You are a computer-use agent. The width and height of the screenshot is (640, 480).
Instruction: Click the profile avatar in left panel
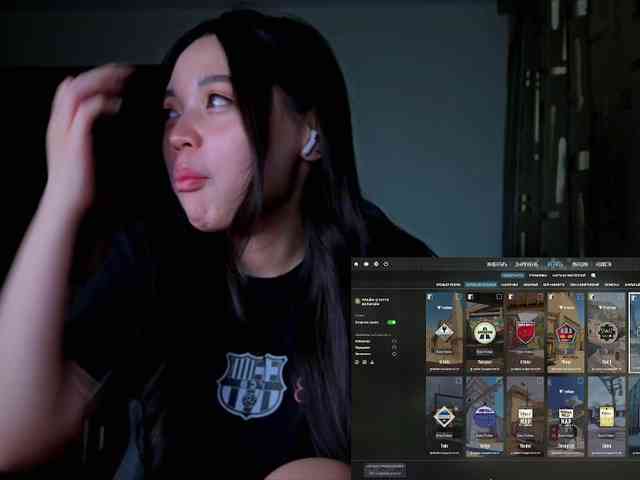357,300
